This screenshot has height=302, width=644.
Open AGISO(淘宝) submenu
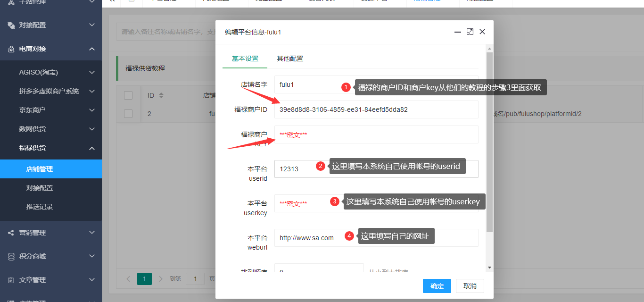(51, 72)
